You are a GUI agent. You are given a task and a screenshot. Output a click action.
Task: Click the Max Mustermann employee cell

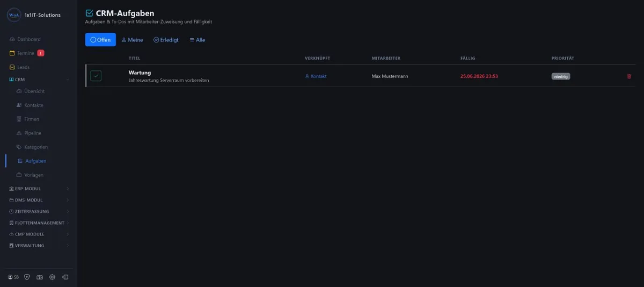click(x=390, y=76)
